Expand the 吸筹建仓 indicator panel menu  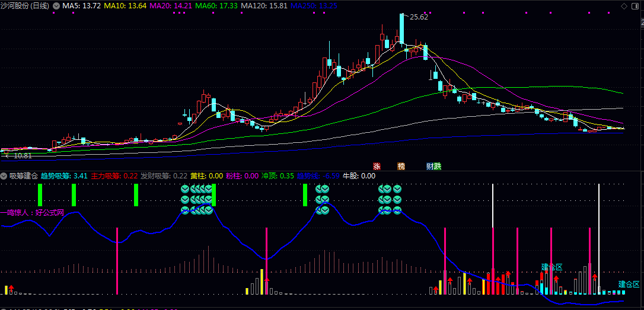(x=4, y=176)
